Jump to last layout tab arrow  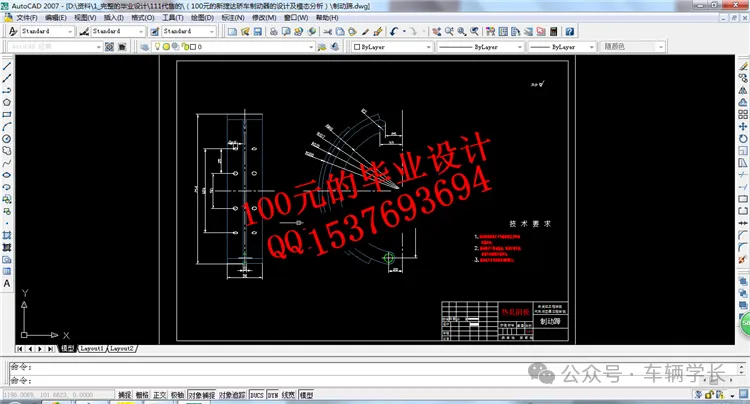click(50, 349)
